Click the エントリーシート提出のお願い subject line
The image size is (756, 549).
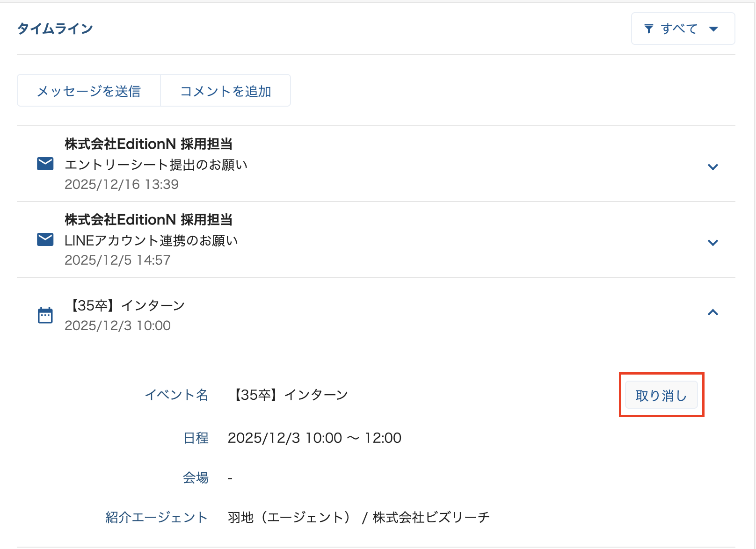[x=156, y=165]
